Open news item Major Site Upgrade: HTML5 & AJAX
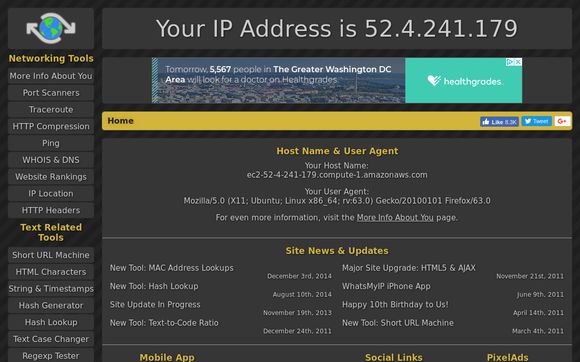 (x=409, y=268)
